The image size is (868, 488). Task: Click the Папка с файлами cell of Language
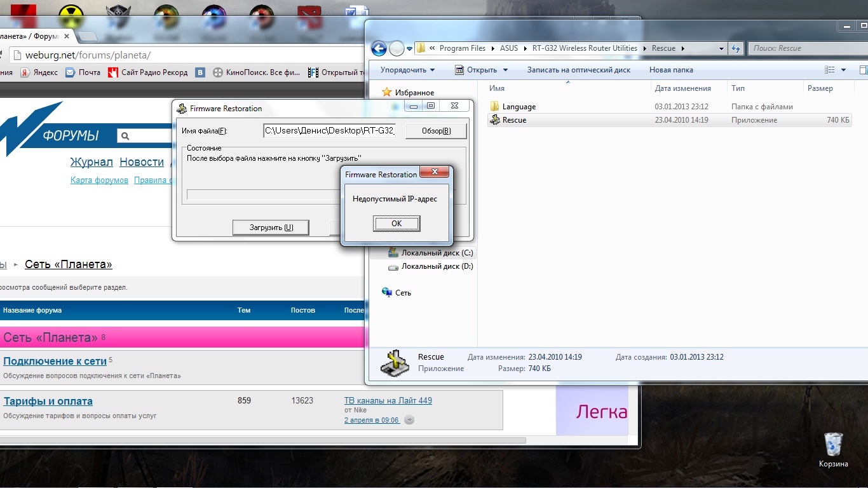click(762, 107)
